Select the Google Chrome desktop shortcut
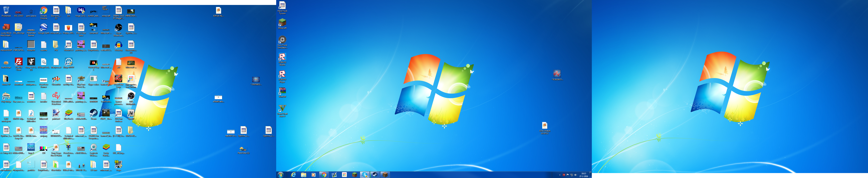 pyautogui.click(x=43, y=13)
